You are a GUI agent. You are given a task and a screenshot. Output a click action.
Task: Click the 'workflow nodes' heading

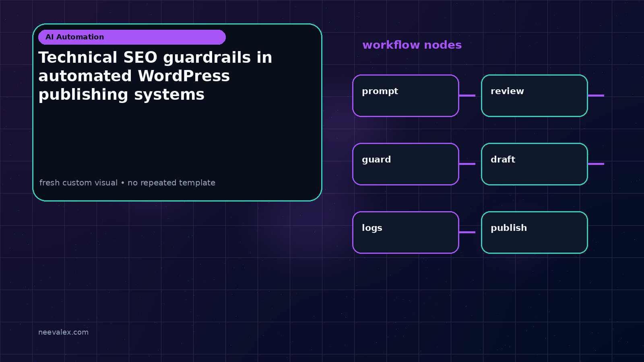[x=412, y=45]
